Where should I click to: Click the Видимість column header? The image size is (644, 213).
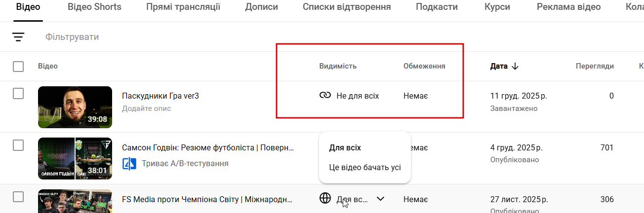coord(338,66)
